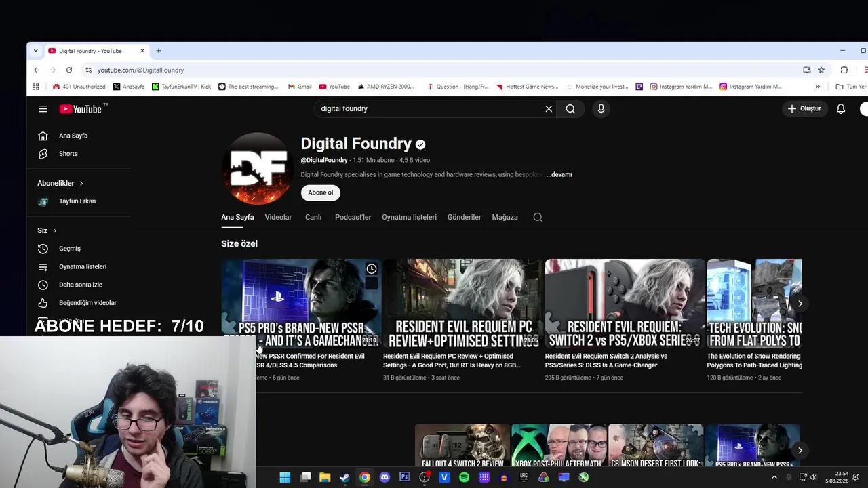Open the Hottest Game News bookmark
Image resolution: width=868 pixels, height=488 pixels.
[527, 87]
